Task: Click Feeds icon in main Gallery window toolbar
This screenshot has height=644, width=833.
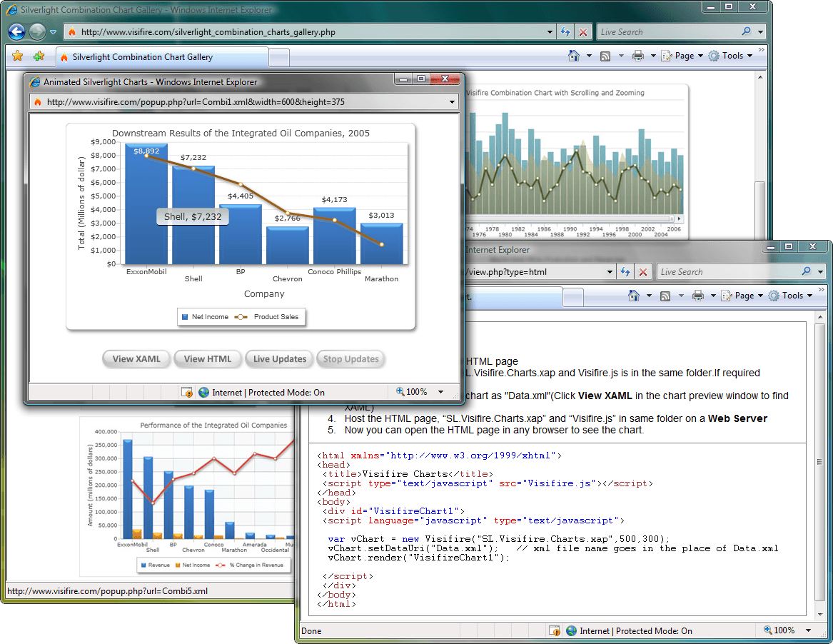Action: coord(605,56)
